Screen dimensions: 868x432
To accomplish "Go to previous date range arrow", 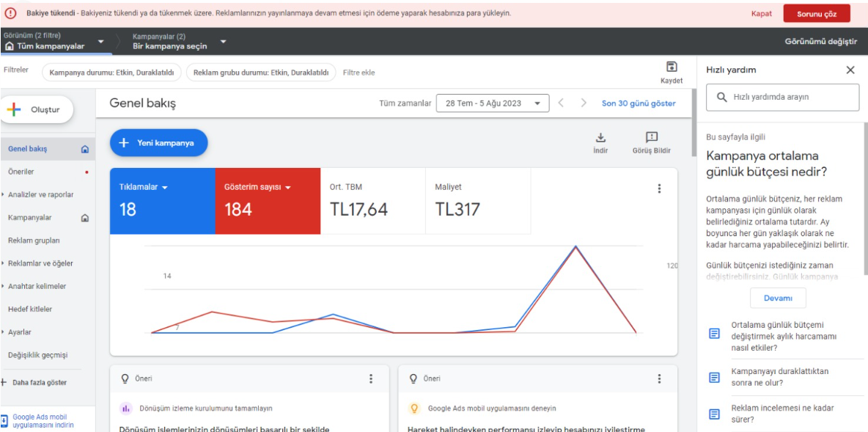I will coord(562,103).
